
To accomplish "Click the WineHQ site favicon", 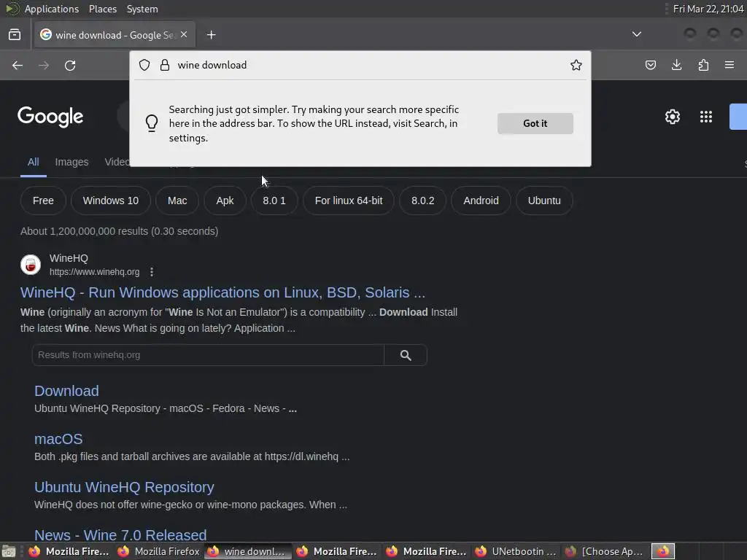I will coord(31,265).
